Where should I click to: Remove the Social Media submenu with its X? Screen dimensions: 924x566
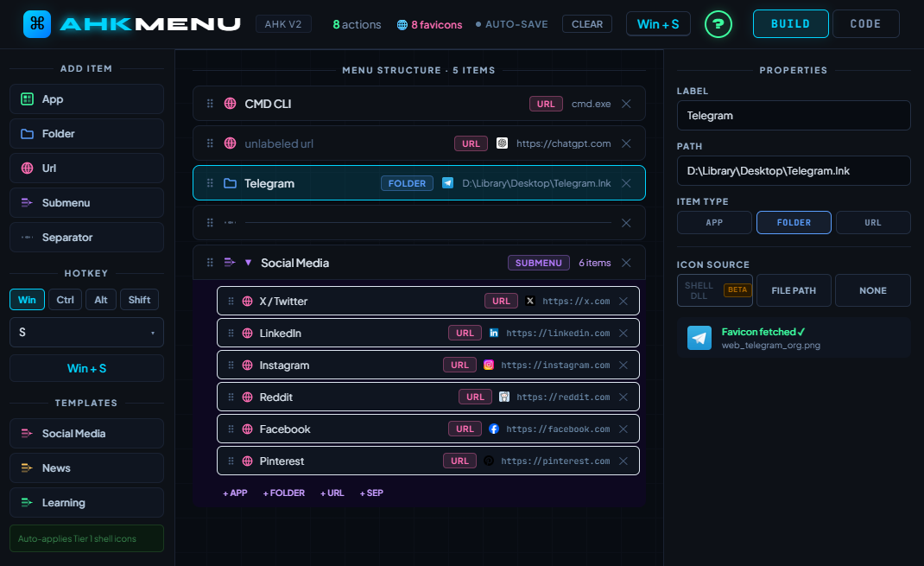tap(626, 263)
